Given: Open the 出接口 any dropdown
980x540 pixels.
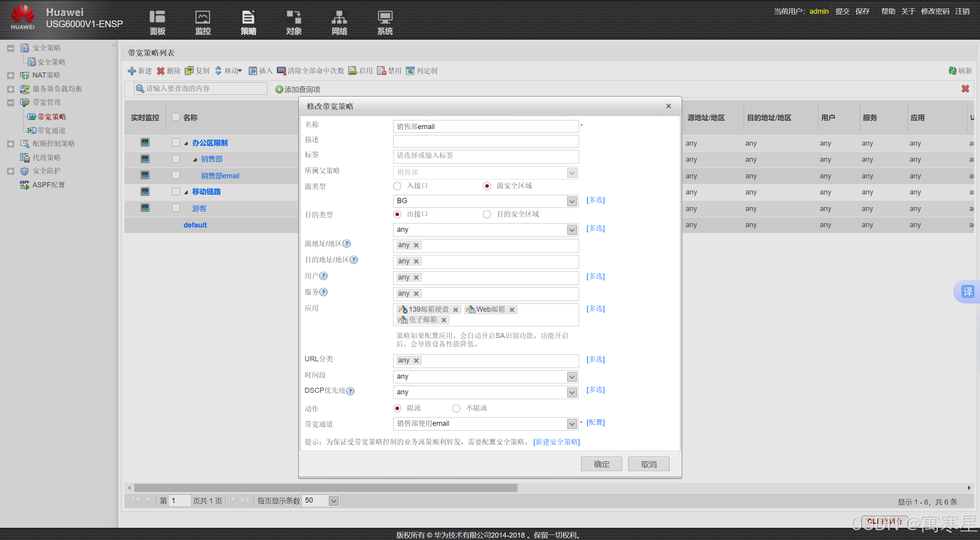Looking at the screenshot, I should click(x=572, y=229).
